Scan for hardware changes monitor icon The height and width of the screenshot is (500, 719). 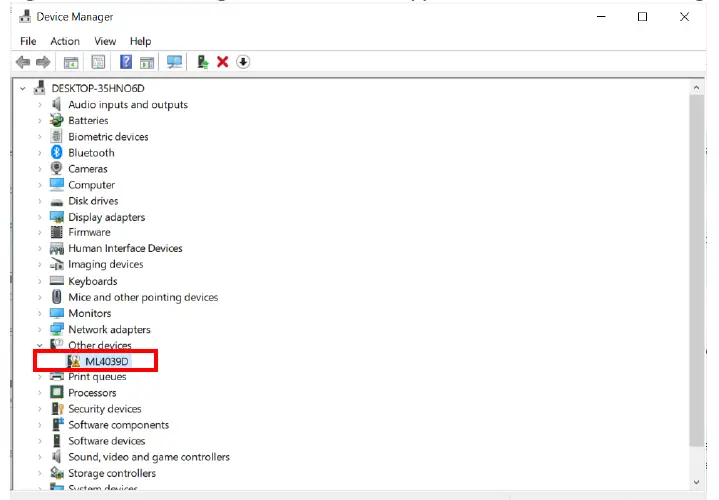tap(174, 62)
